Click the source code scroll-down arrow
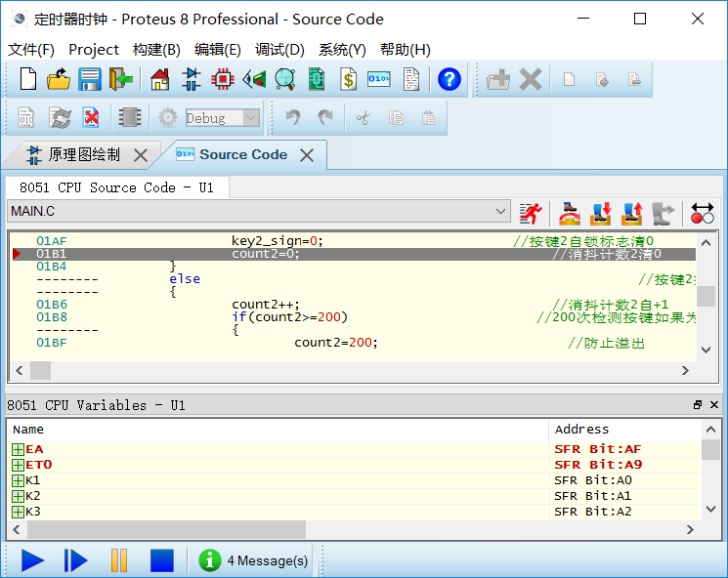The width and height of the screenshot is (728, 578). point(707,350)
